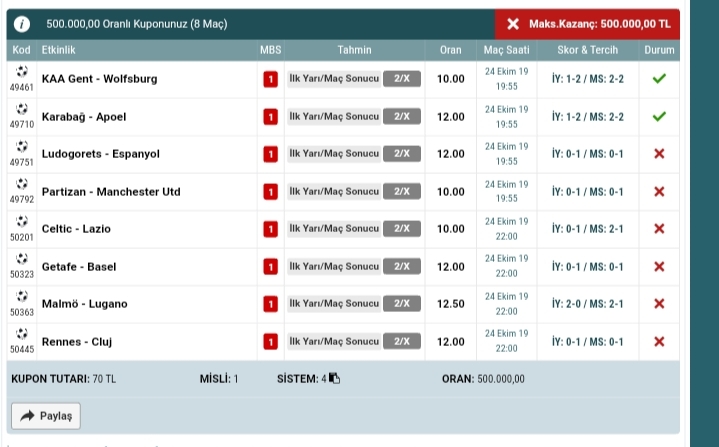
Task: Click the 2/X prediction badge for KAA Gent - Wolfsburg
Action: tap(402, 78)
